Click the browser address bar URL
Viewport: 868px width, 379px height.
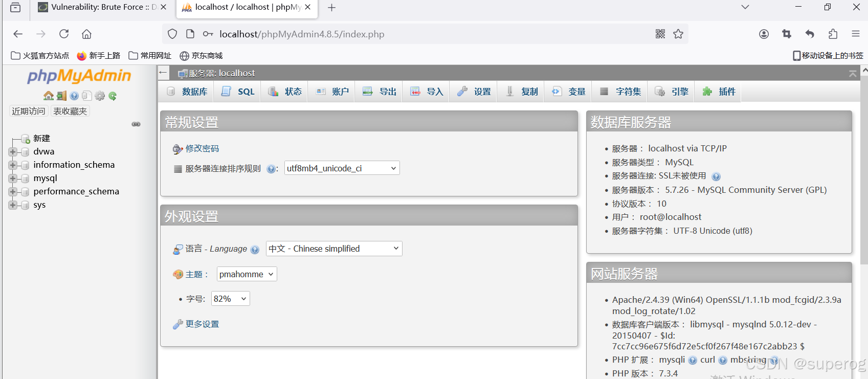[302, 34]
